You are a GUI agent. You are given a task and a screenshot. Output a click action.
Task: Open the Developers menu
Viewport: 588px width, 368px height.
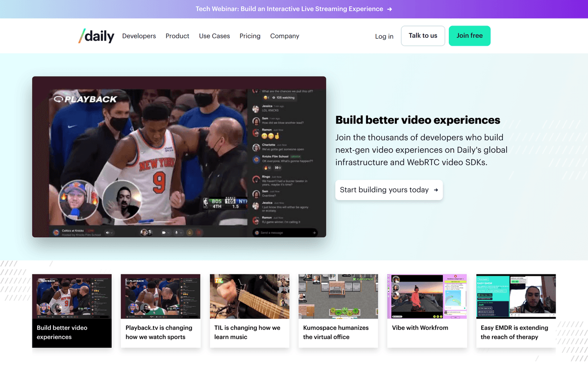(139, 36)
